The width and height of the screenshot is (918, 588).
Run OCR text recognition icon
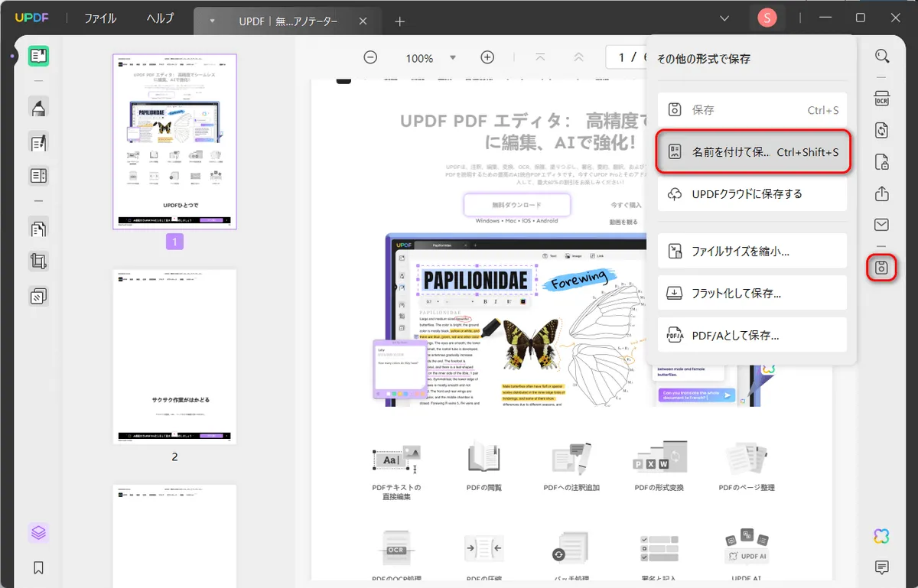(x=882, y=99)
